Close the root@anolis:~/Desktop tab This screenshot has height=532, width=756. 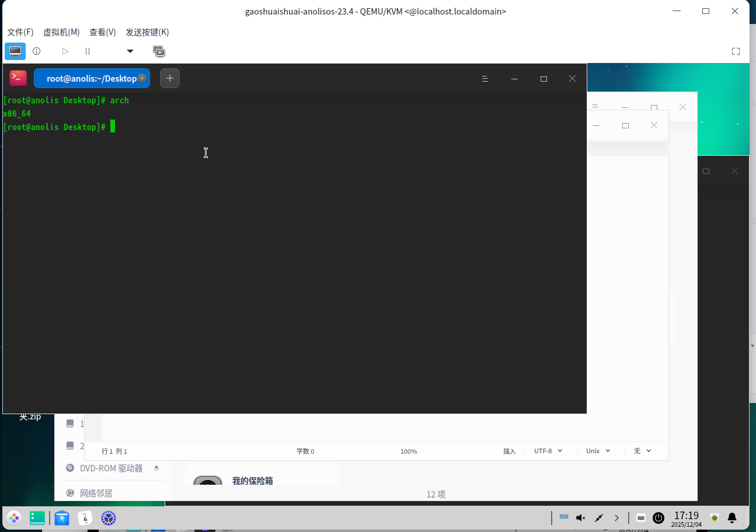click(142, 78)
